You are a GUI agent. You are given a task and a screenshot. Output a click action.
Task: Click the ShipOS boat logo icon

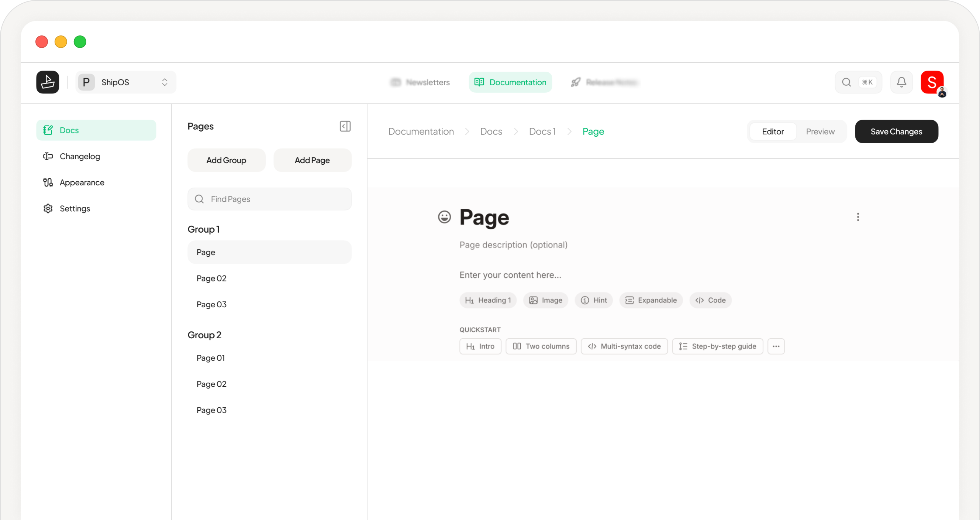[48, 82]
